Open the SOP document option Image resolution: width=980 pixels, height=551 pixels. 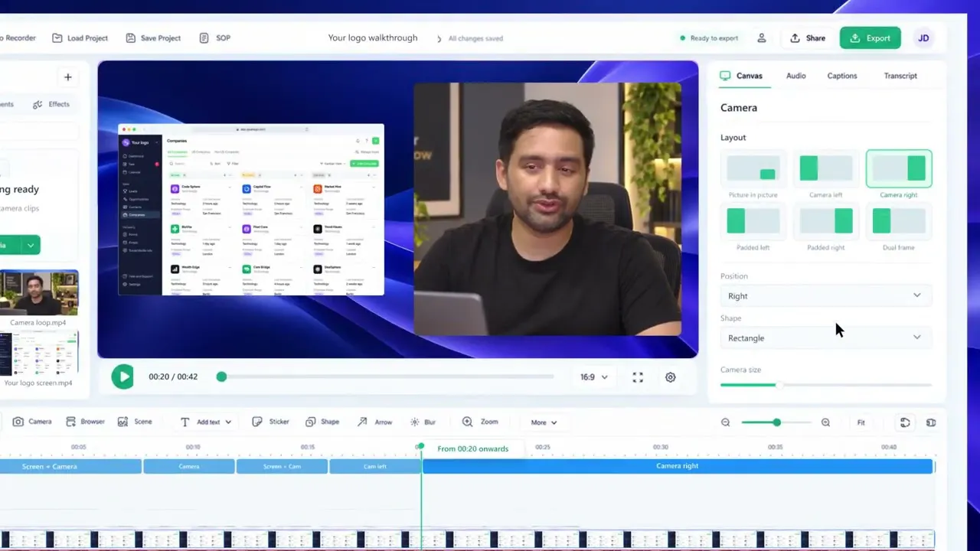point(214,37)
